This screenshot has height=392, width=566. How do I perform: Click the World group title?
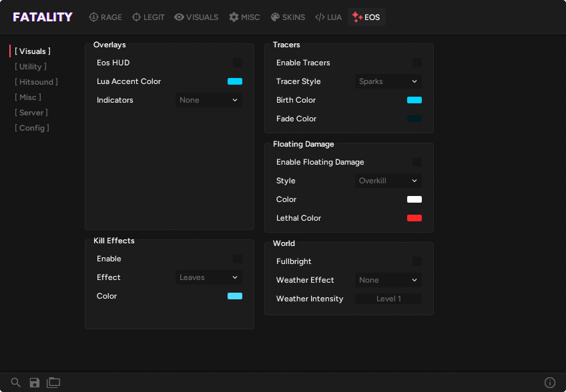click(284, 243)
